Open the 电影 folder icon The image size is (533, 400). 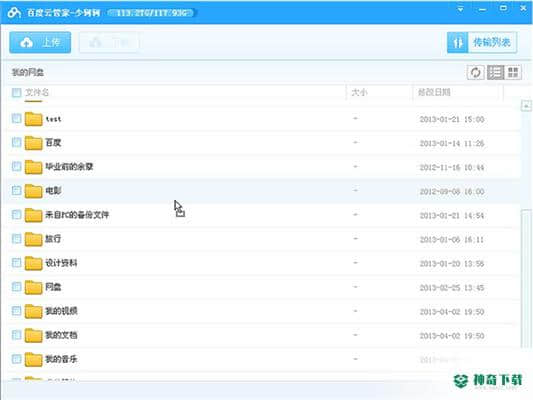[33, 191]
